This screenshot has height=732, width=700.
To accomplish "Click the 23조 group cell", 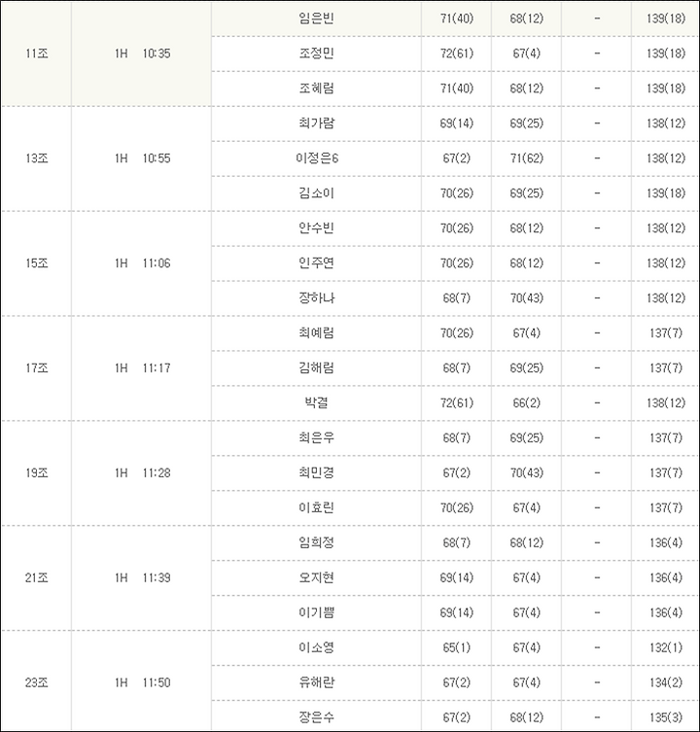I will 36,682.
